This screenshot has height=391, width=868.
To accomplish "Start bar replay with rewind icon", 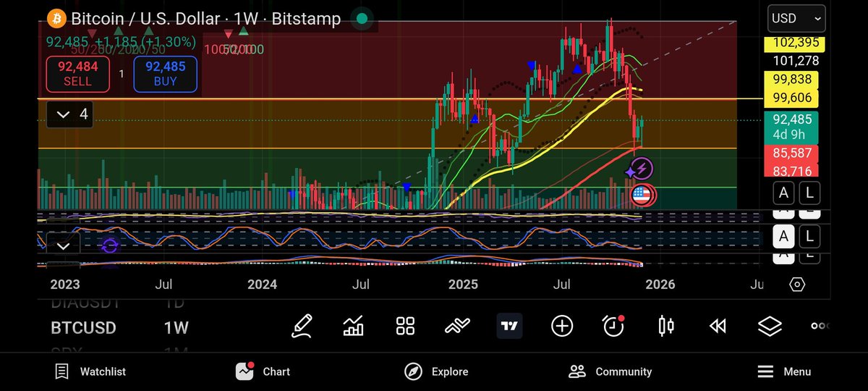I will coord(718,327).
